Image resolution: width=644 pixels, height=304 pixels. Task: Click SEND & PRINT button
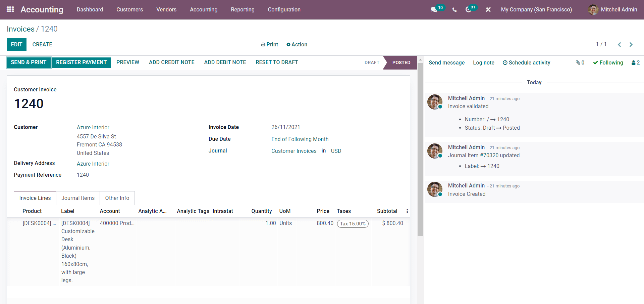[x=29, y=62]
